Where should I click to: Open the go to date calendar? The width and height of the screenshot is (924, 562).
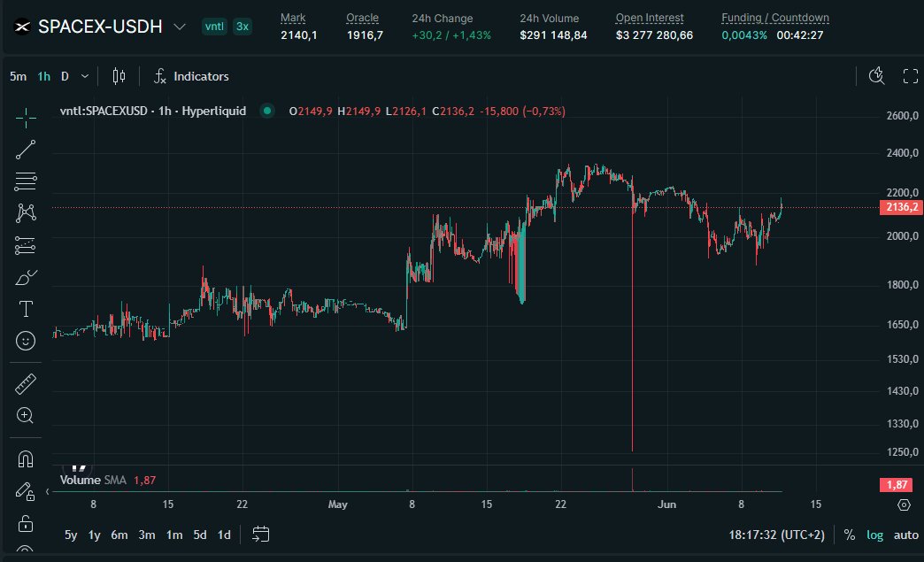pos(260,535)
